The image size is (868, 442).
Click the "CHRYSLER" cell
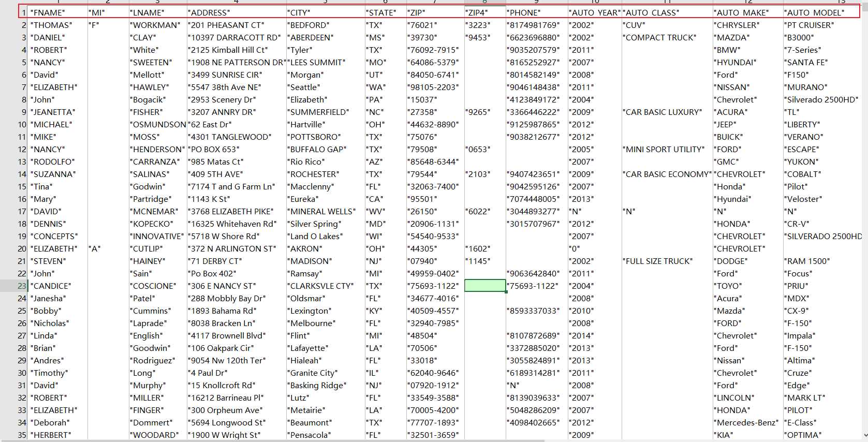(x=748, y=25)
